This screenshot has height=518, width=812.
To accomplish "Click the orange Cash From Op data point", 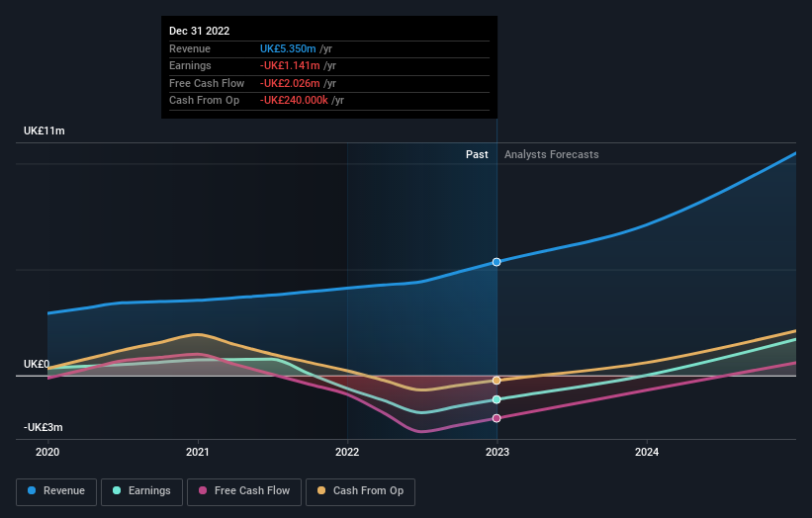I will coord(496,381).
